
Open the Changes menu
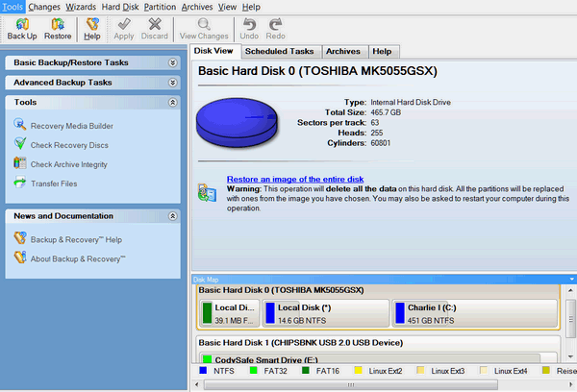tap(44, 7)
